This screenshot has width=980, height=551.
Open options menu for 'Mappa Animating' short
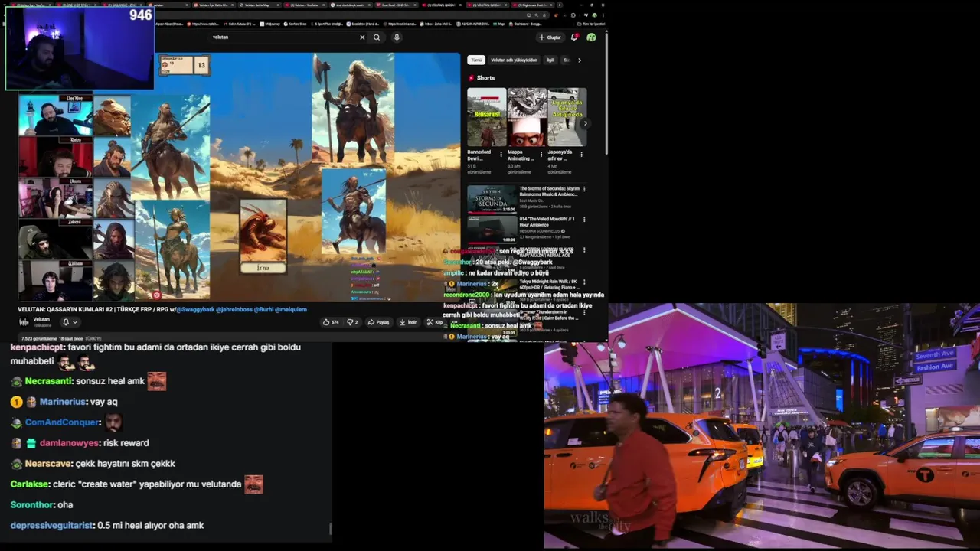541,154
